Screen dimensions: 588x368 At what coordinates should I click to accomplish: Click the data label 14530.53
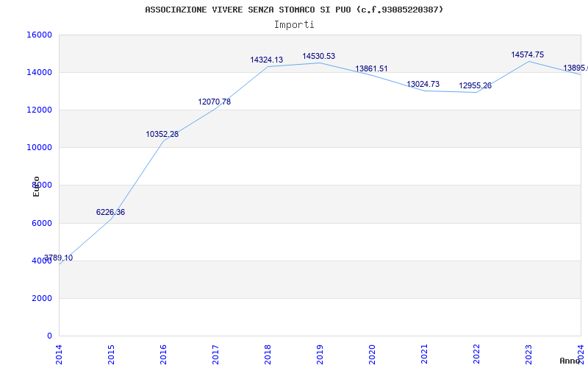pos(319,56)
